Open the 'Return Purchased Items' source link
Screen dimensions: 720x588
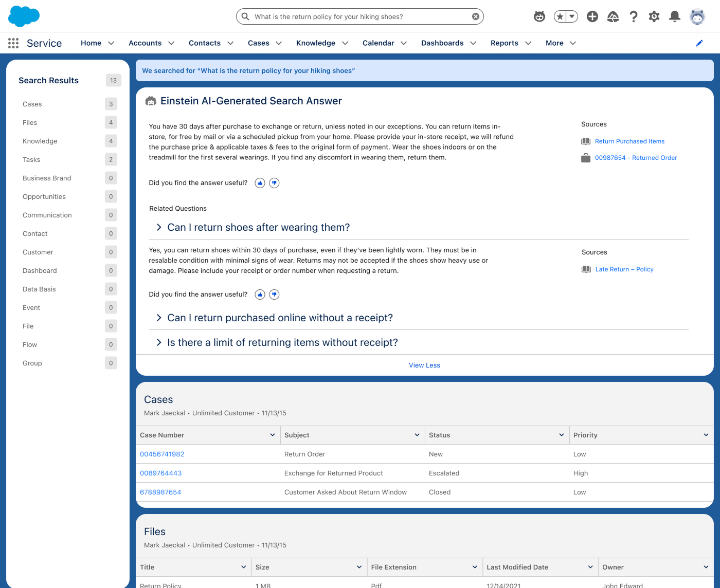629,141
